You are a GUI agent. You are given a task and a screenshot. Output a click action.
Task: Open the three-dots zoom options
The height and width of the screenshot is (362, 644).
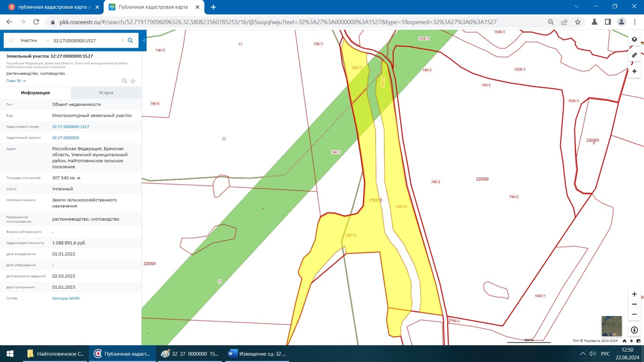click(x=634, y=304)
